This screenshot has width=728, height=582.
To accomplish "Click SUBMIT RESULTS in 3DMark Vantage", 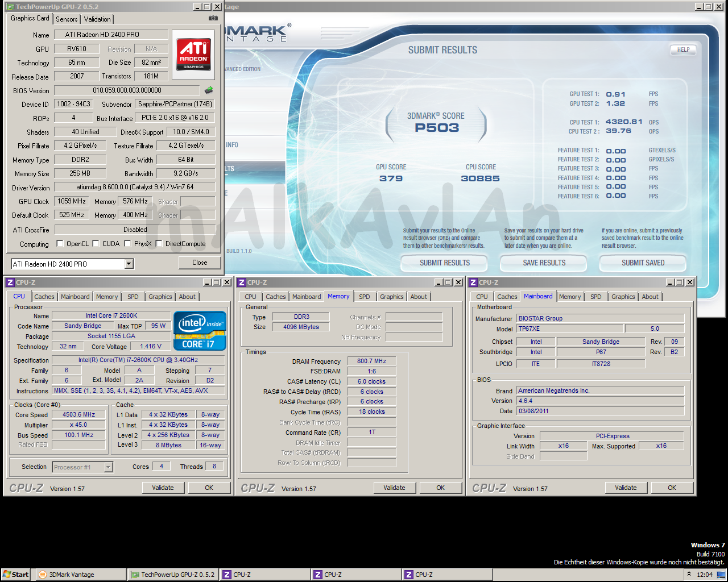I will coord(445,263).
